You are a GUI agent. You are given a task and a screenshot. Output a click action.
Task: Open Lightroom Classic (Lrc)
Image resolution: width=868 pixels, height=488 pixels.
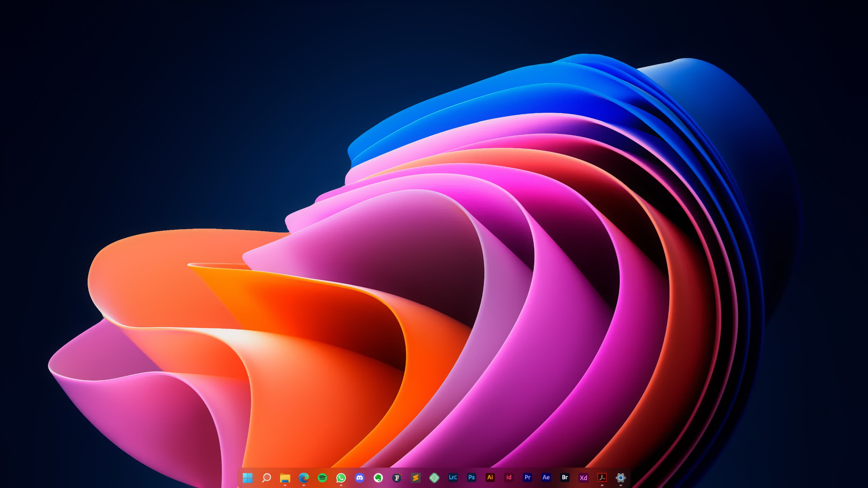click(x=453, y=477)
